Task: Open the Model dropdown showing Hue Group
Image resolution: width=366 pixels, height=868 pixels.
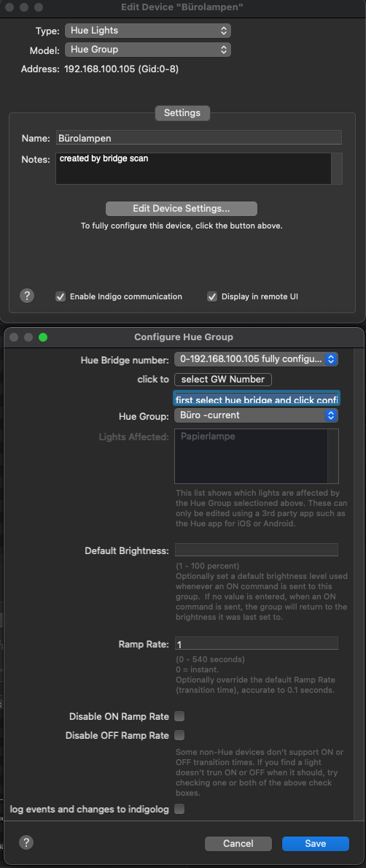Action: pos(147,50)
